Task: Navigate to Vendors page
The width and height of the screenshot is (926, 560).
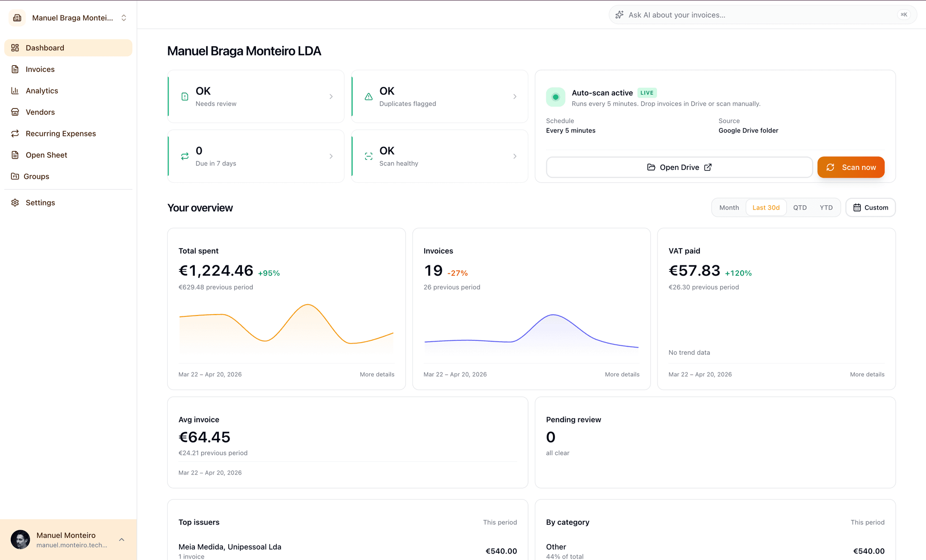Action: (x=68, y=112)
